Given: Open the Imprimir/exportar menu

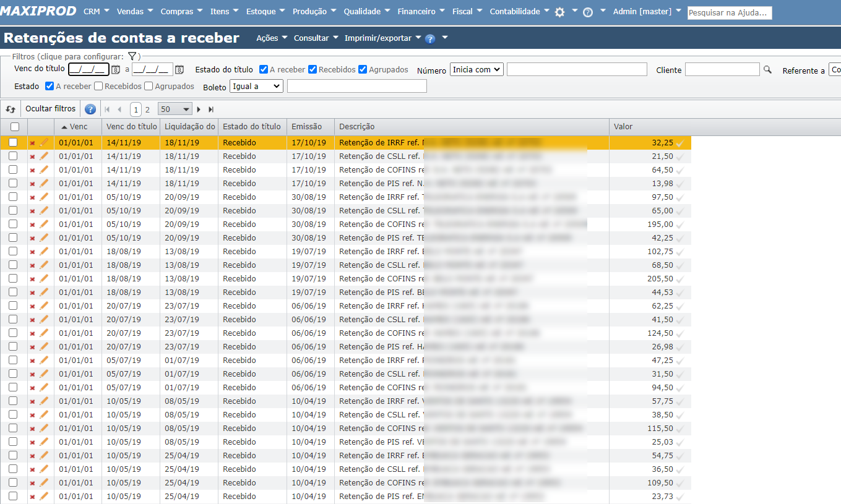Looking at the screenshot, I should [x=383, y=38].
